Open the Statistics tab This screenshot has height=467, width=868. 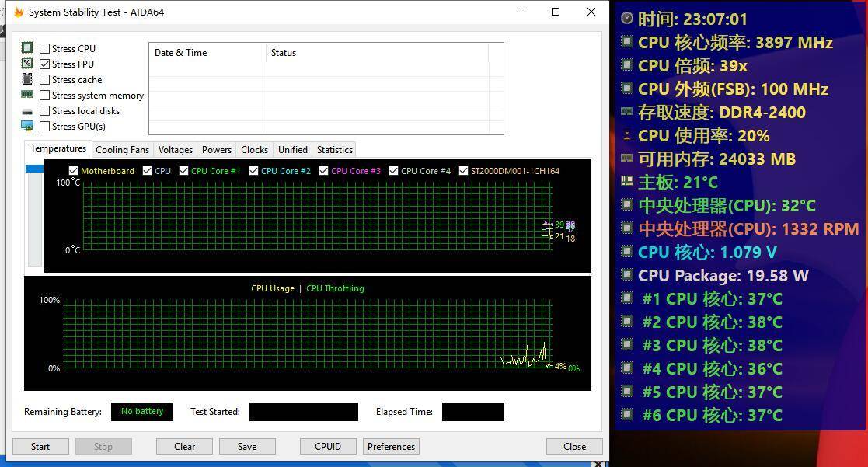(x=334, y=149)
